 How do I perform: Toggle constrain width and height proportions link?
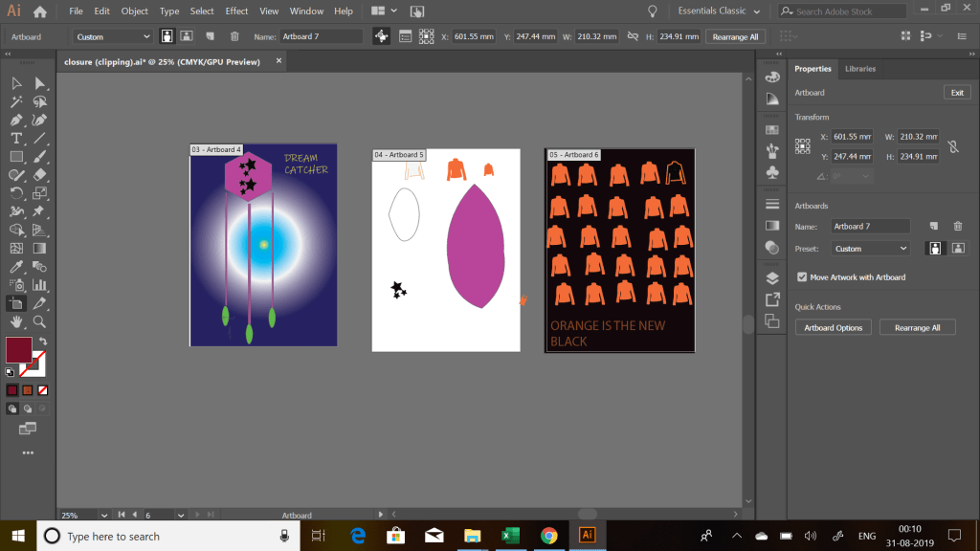(x=951, y=146)
